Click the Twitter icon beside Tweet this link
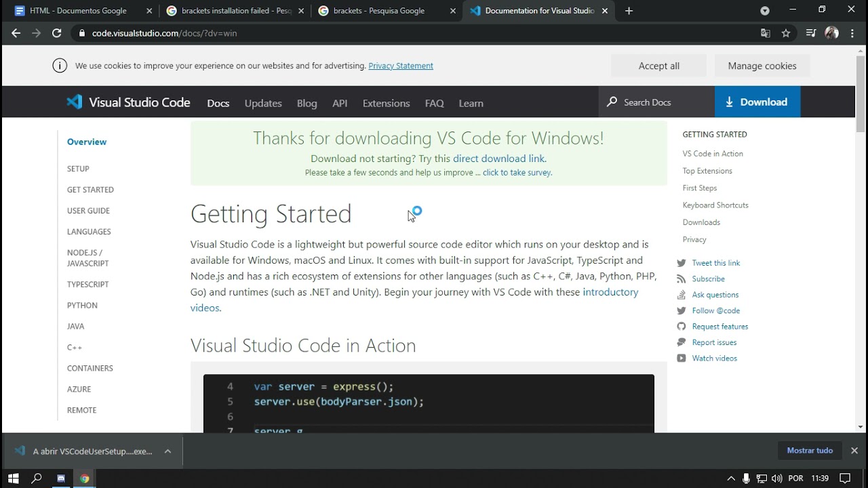The height and width of the screenshot is (488, 868). (x=682, y=263)
